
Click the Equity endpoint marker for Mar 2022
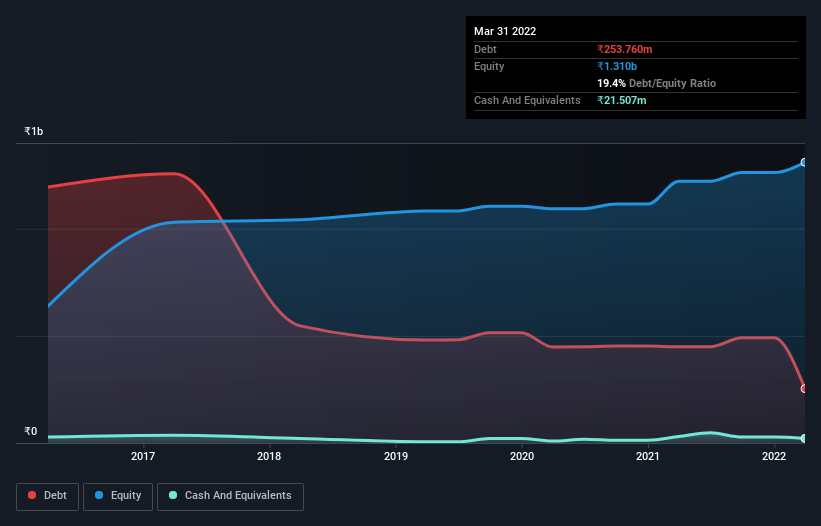pos(804,163)
